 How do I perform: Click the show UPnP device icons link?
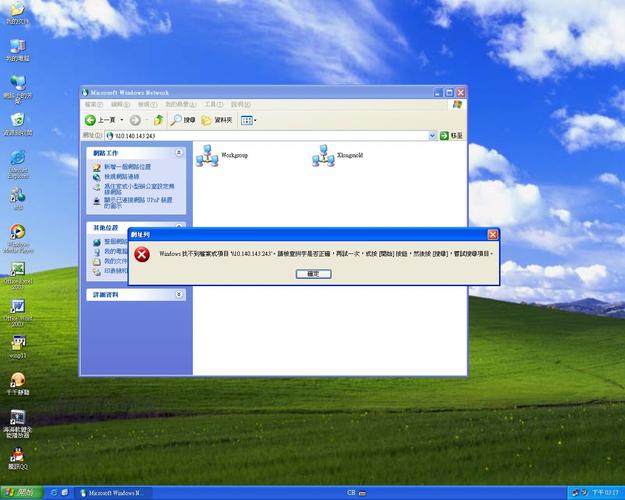click(x=138, y=203)
